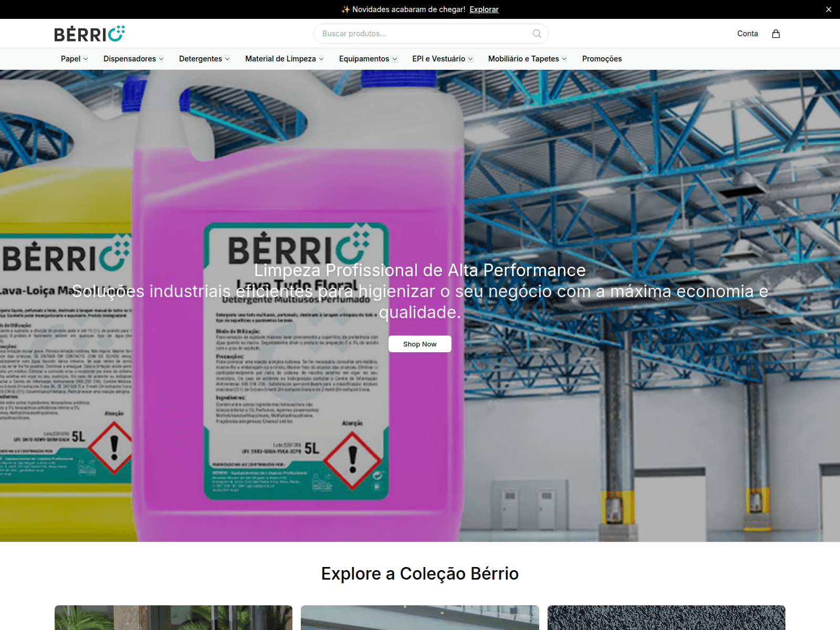The image size is (840, 630).
Task: Dismiss the announcement bar with the X
Action: (828, 9)
